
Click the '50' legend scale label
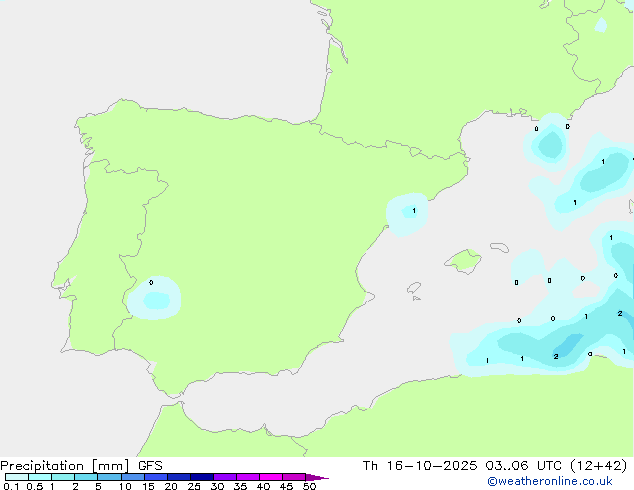(x=309, y=486)
